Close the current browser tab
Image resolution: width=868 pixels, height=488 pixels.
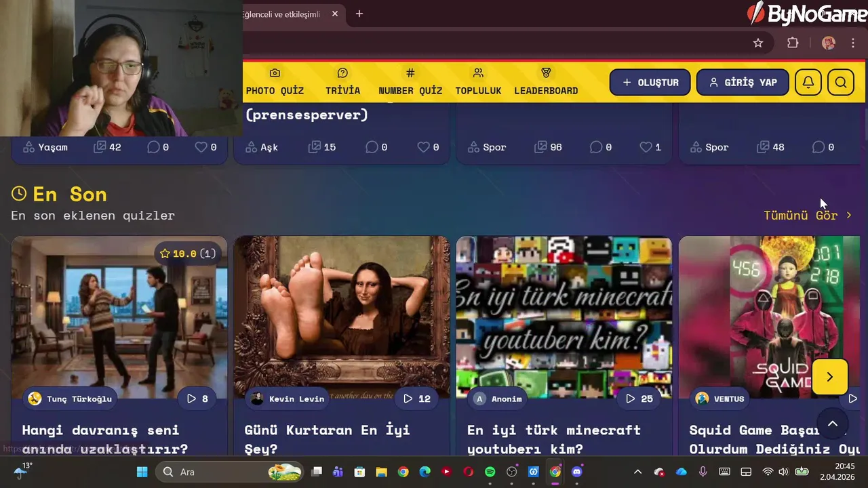pyautogui.click(x=335, y=14)
